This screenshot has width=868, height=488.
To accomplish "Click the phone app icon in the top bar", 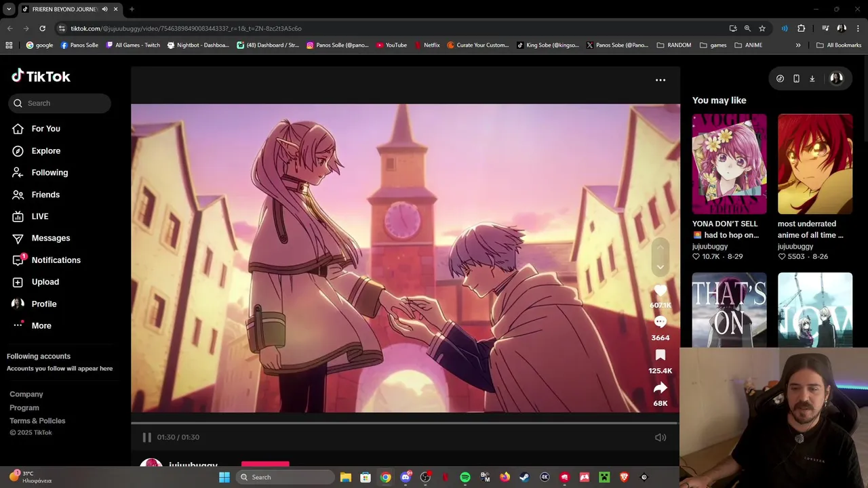I will (x=796, y=79).
